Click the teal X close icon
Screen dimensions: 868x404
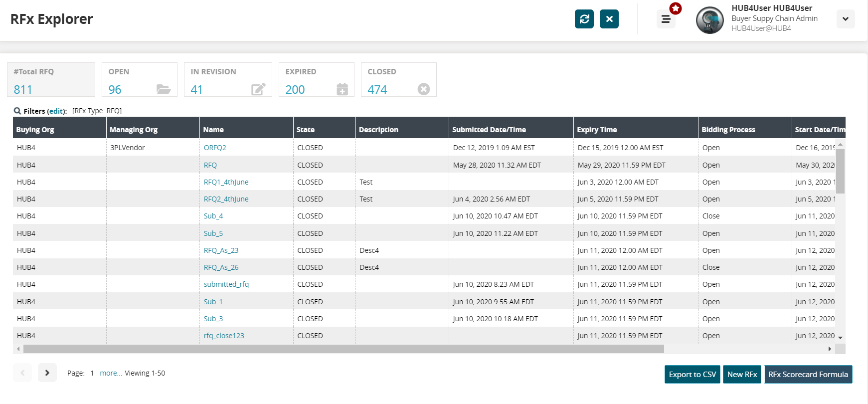click(x=609, y=19)
